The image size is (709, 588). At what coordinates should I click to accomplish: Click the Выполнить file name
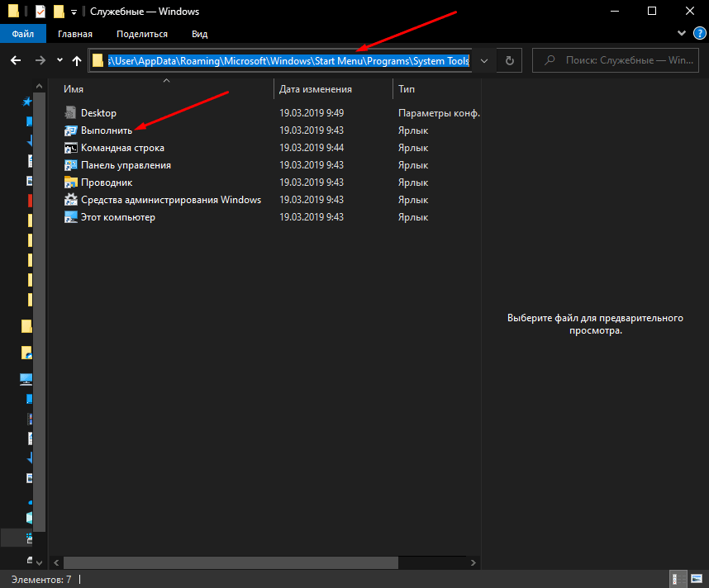pyautogui.click(x=107, y=130)
